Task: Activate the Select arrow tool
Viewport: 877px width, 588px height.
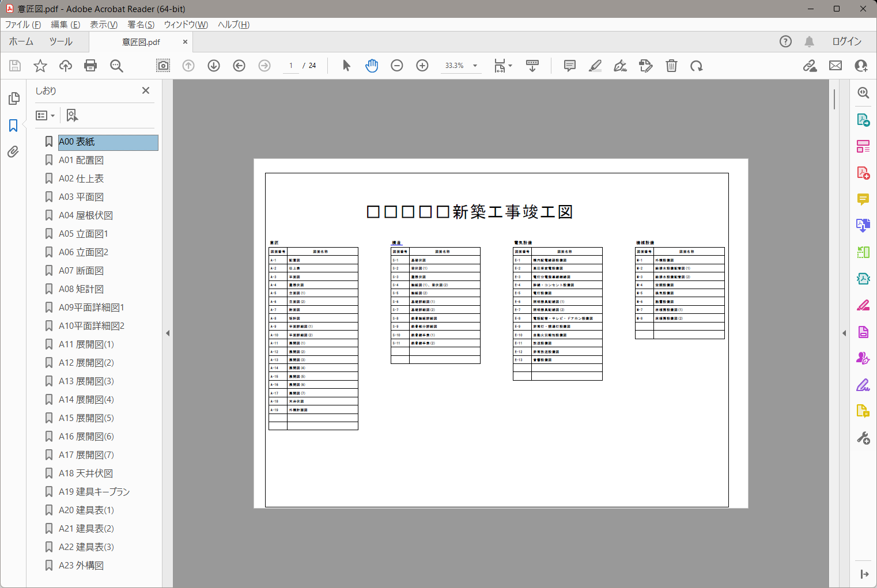Action: [346, 66]
